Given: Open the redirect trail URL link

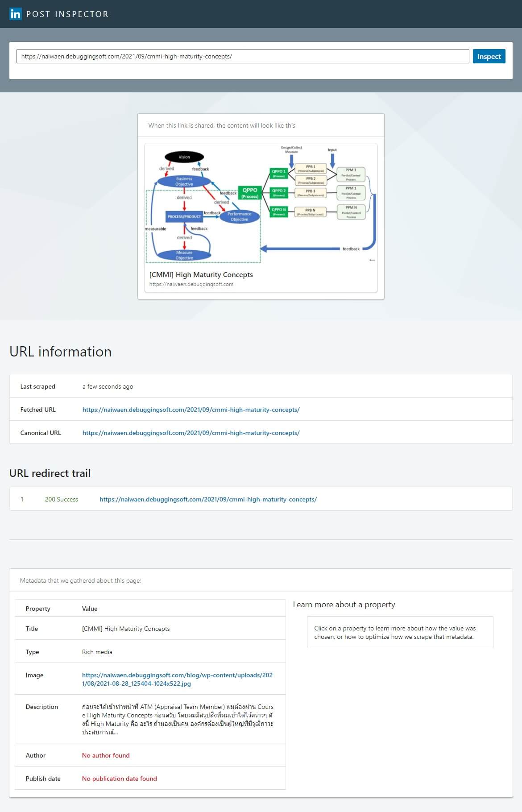Looking at the screenshot, I should tap(208, 499).
